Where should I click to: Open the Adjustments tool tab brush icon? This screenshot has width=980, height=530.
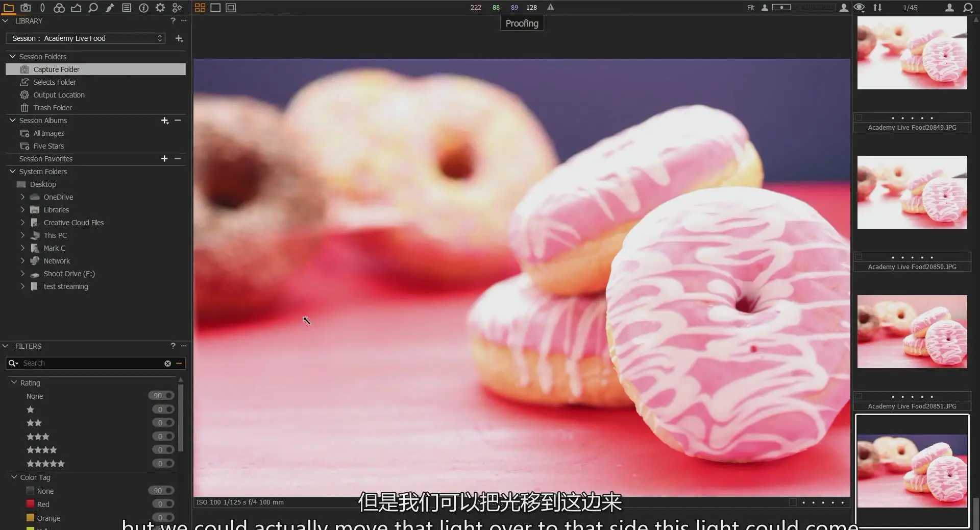110,8
